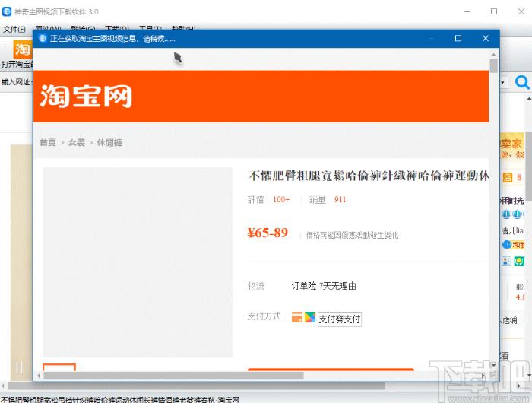Image resolution: width=532 pixels, height=403 pixels.
Task: Click the status bar page title text
Action: (x=120, y=400)
